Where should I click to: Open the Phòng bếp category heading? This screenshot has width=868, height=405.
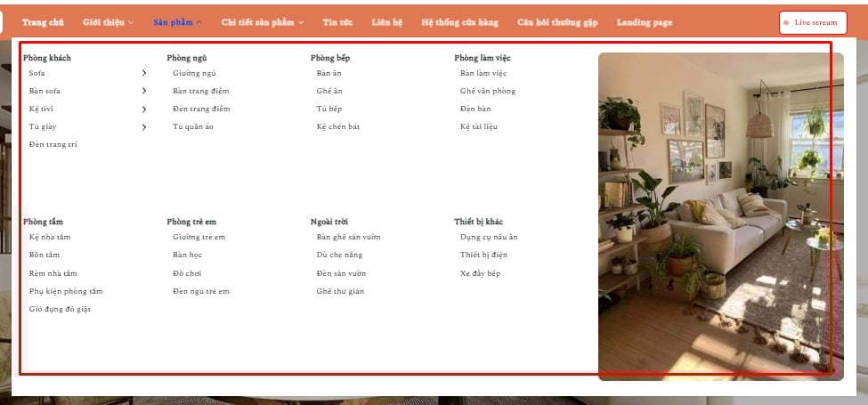(x=330, y=58)
